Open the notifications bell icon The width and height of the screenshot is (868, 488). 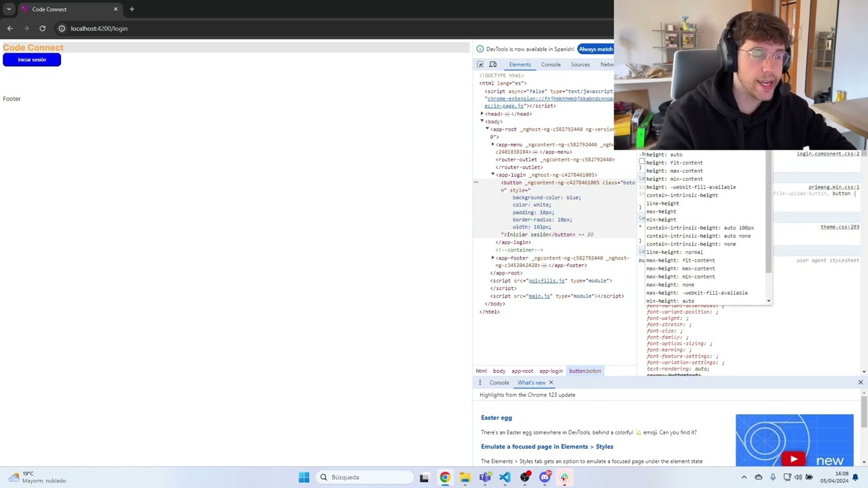(x=855, y=477)
